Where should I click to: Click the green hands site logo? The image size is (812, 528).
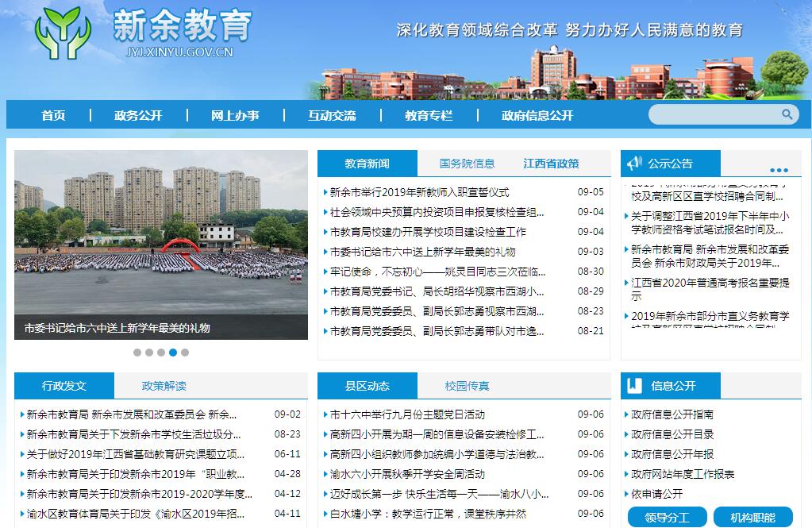point(63,33)
